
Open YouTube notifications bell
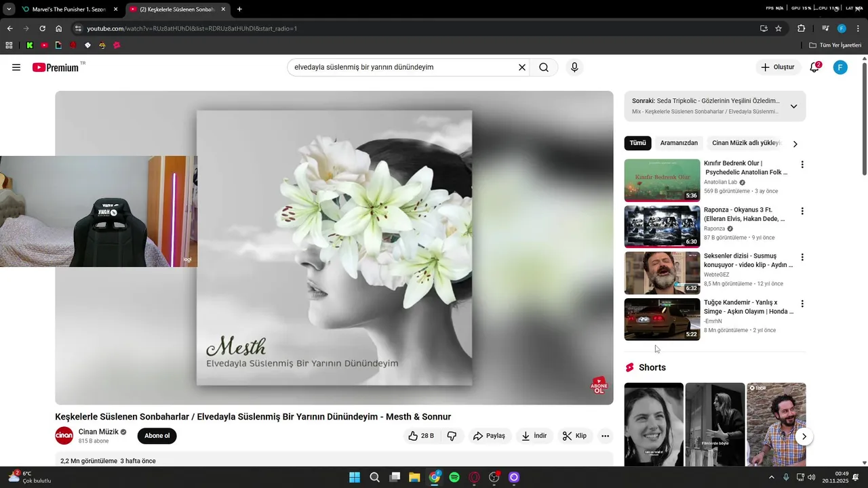coord(814,67)
